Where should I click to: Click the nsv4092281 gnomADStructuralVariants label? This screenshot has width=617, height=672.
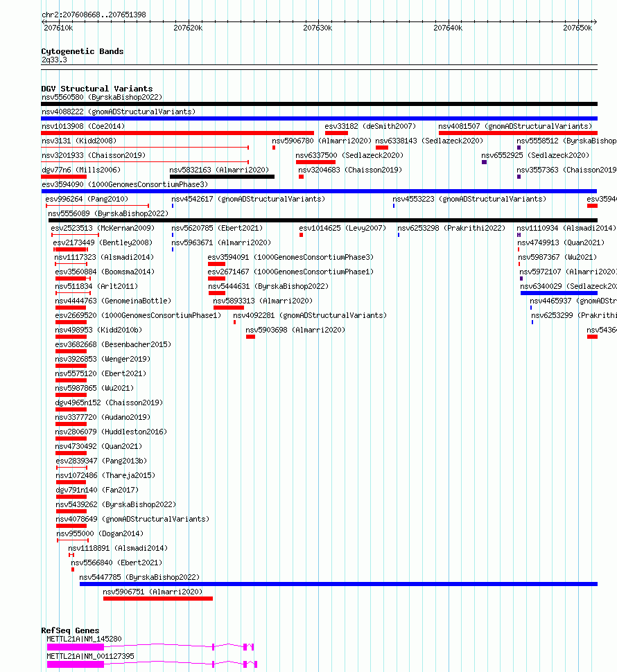(310, 316)
